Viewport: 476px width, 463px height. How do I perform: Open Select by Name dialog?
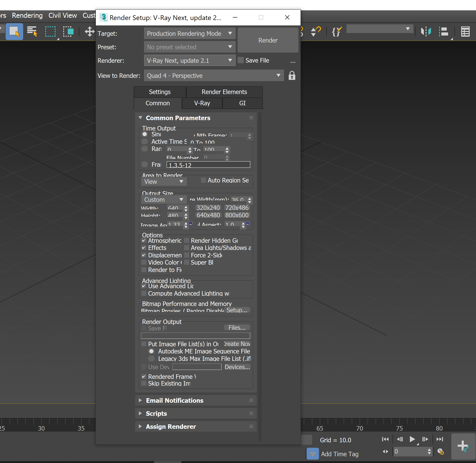coord(32,32)
